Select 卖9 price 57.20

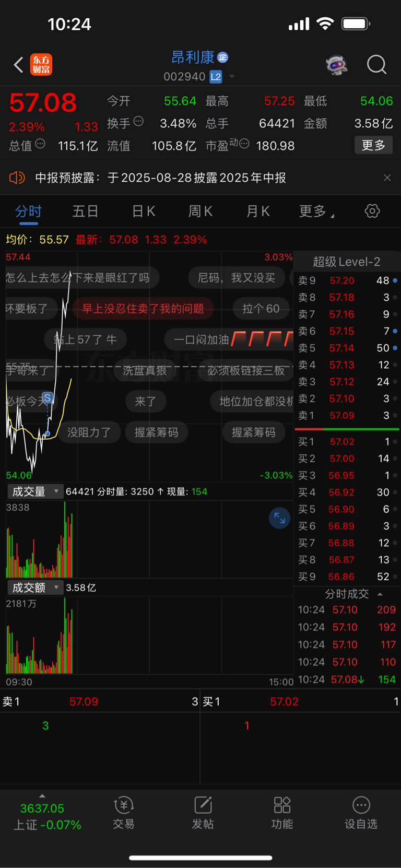click(x=342, y=280)
